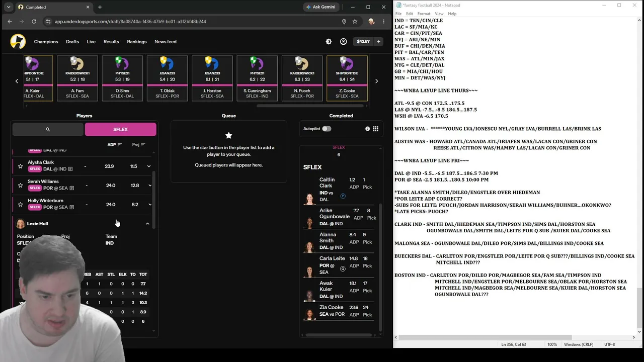Click Carla Leite in the completed roster
Screen dimensions: 644x362
(339, 265)
